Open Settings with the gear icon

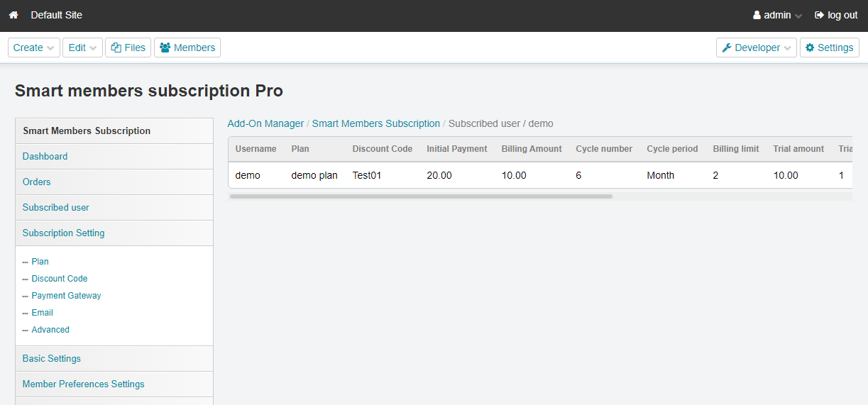click(x=829, y=48)
